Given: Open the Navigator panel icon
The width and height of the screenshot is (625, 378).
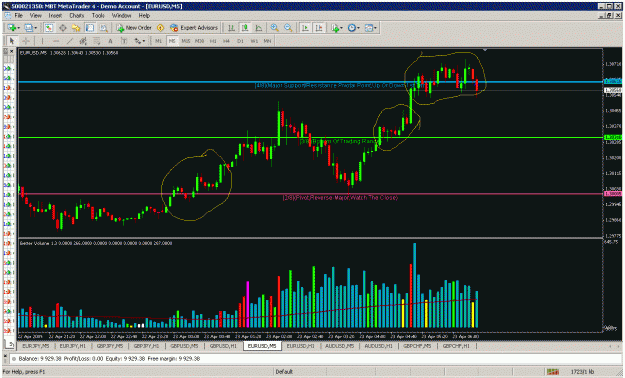Looking at the screenshot, I should click(76, 28).
